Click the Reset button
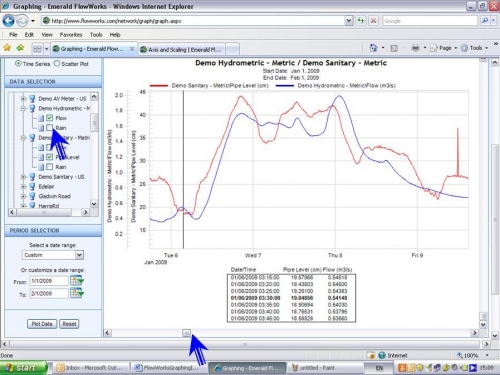 pyautogui.click(x=69, y=324)
